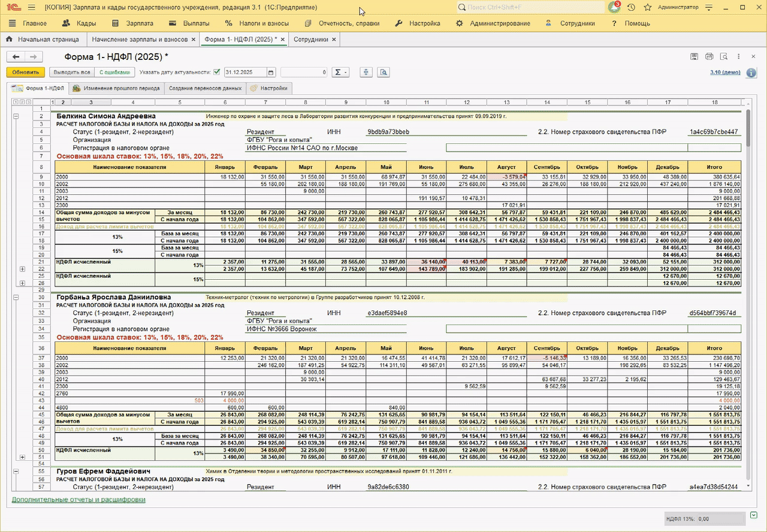767x532 pixels.
Task: Click the Зарплата calculator icon
Action: 116,23
